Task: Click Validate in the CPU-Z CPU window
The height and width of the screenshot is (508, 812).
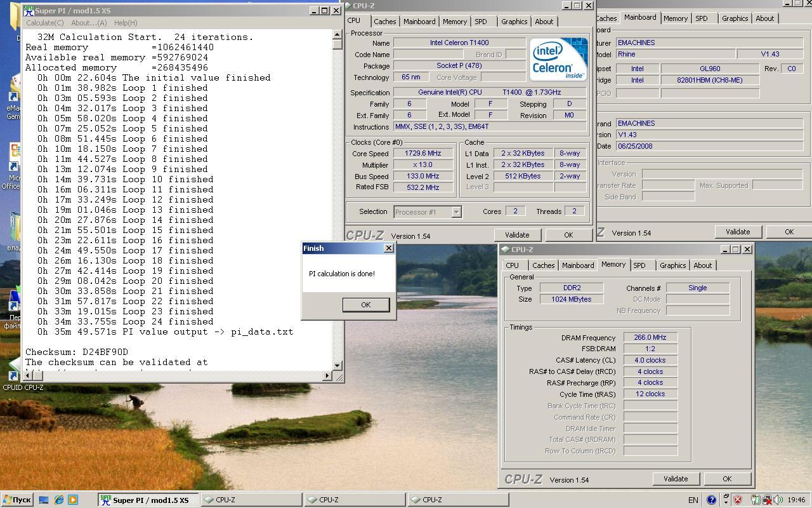Action: 516,235
